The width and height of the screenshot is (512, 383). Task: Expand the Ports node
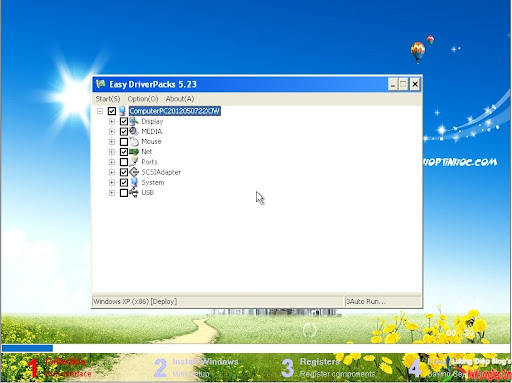[112, 162]
